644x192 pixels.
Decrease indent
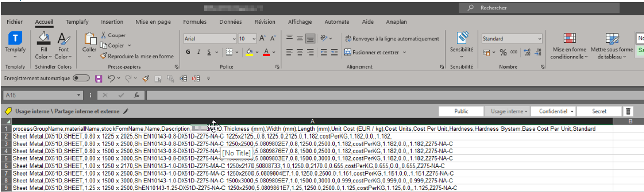[324, 52]
